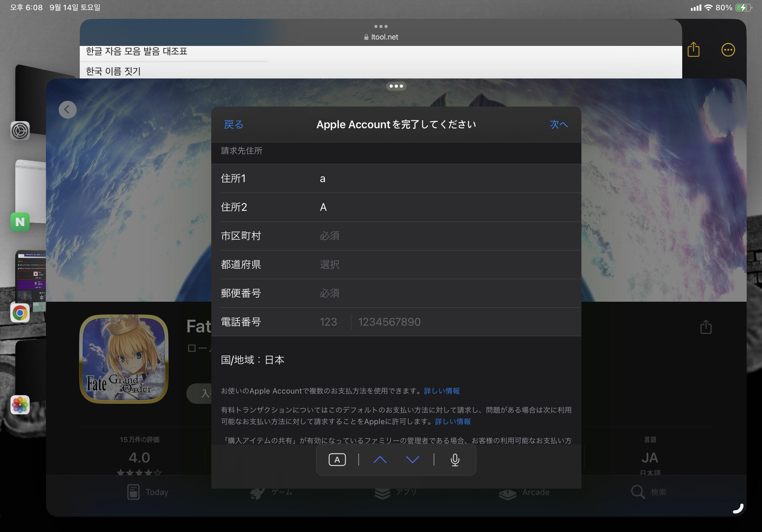Tap 戻る to go back
762x532 pixels.
[x=234, y=125]
